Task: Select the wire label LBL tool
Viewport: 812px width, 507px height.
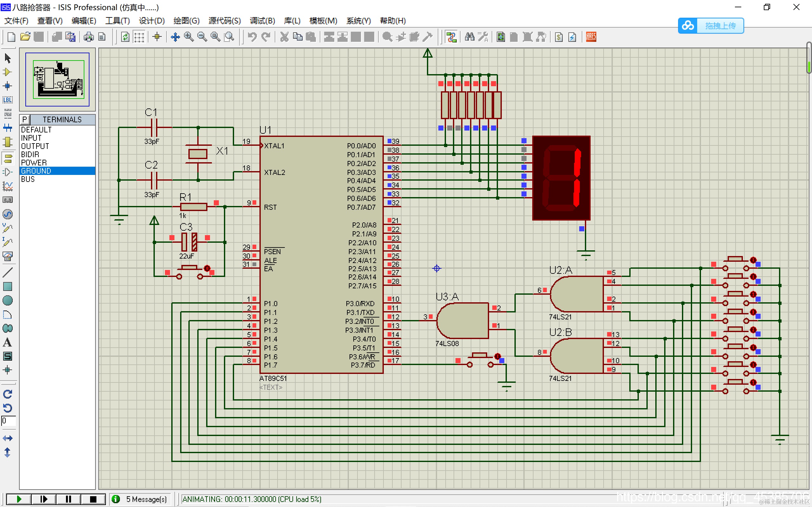Action: tap(7, 100)
